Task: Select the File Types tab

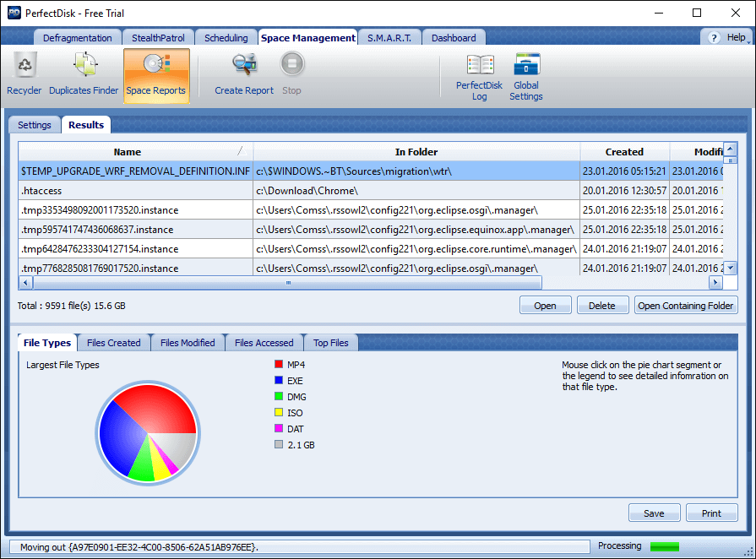Action: (x=47, y=343)
